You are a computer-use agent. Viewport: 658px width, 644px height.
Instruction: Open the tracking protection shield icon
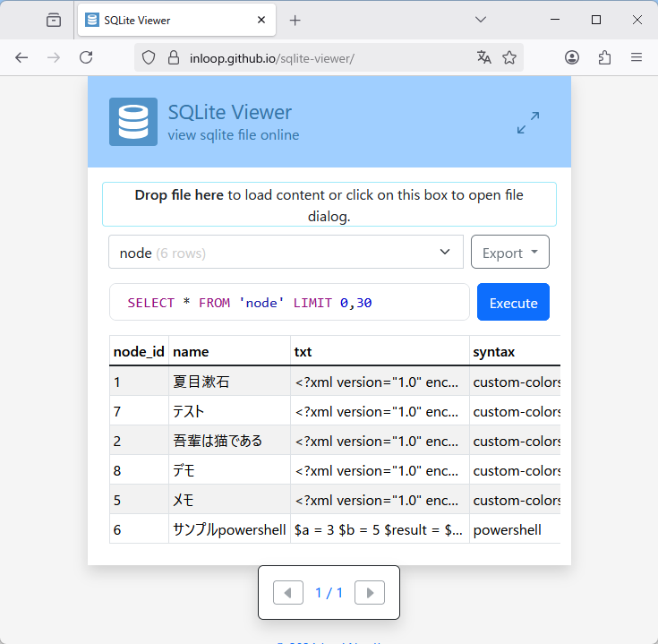coord(149,57)
